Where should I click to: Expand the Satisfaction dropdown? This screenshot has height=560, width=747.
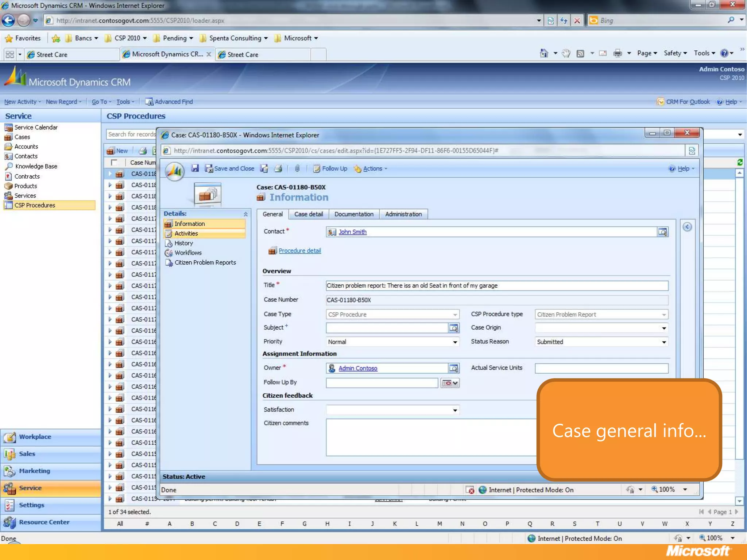[455, 410]
